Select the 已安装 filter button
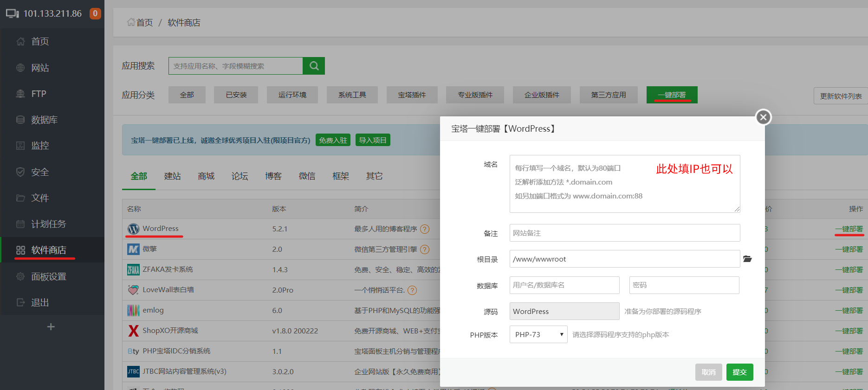The height and width of the screenshot is (390, 868). [x=236, y=95]
